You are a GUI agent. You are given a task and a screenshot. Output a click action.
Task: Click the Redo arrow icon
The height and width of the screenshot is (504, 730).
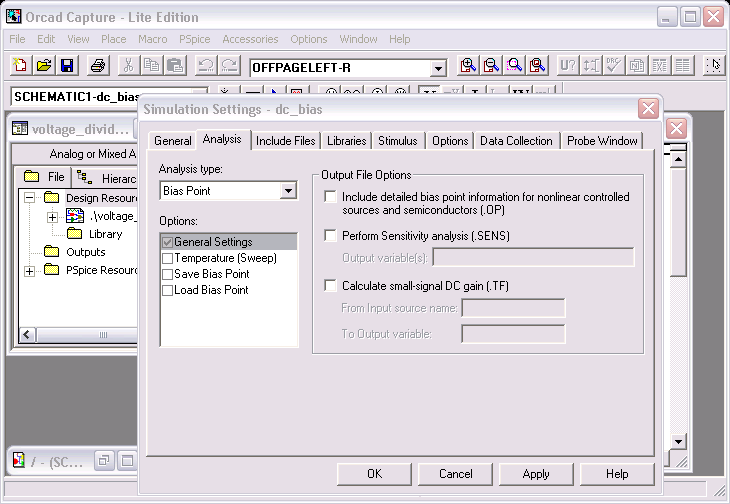[229, 66]
